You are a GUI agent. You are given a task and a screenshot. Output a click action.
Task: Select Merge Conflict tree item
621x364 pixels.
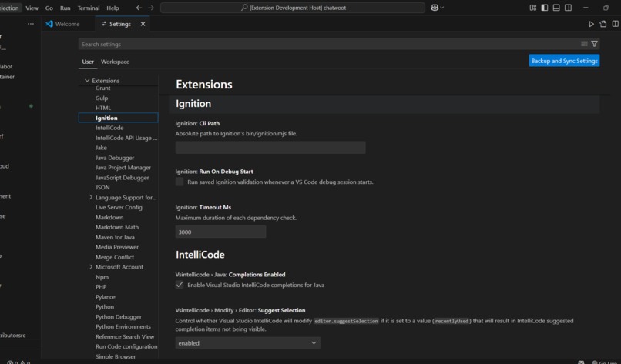click(115, 257)
